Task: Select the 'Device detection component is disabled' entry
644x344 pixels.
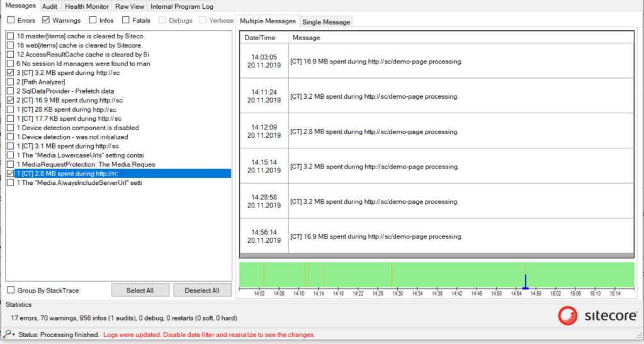Action: (x=77, y=128)
